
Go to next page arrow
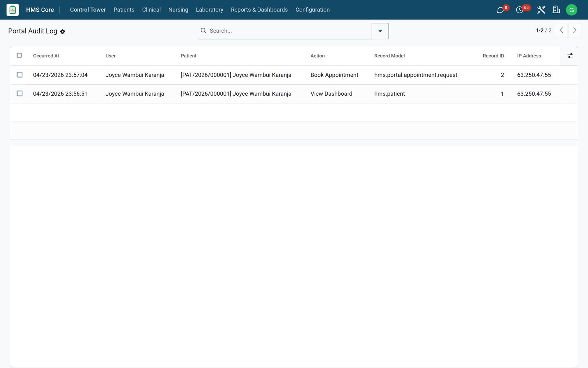click(575, 31)
